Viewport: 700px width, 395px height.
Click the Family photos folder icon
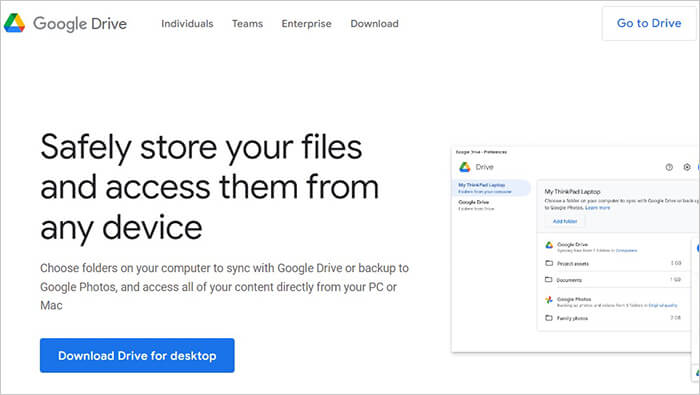[549, 318]
